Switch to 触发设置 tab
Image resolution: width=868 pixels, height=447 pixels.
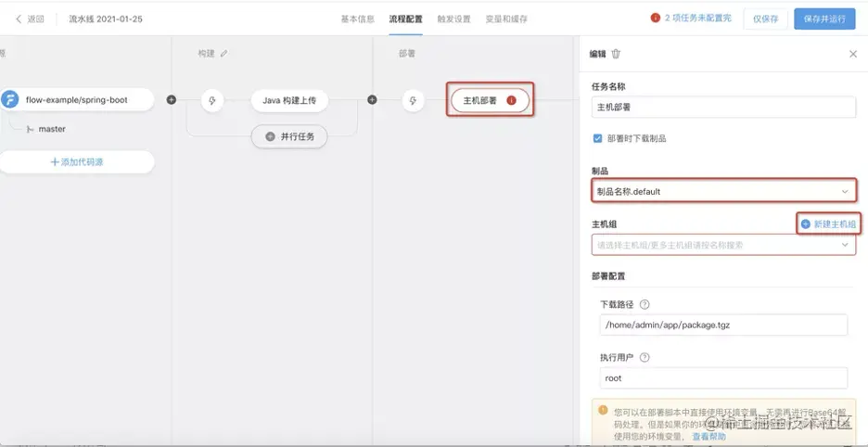(453, 19)
